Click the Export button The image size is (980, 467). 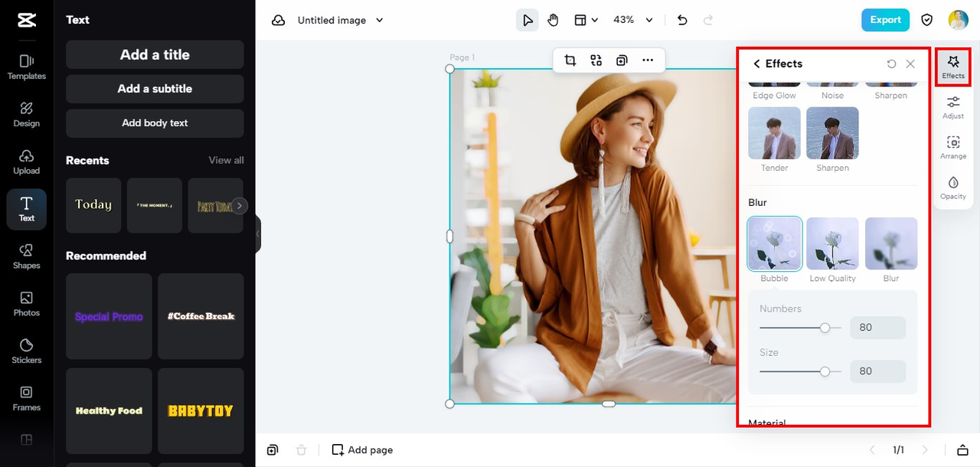(885, 20)
